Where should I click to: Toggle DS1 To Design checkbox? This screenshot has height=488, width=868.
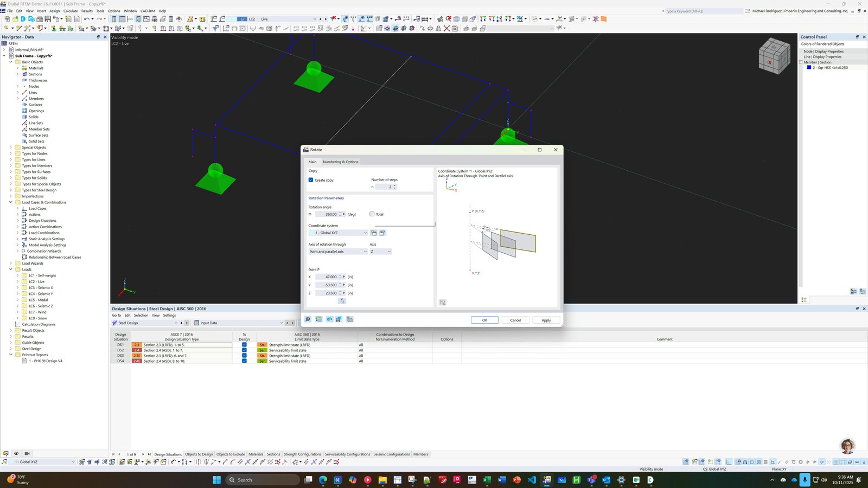click(x=244, y=345)
